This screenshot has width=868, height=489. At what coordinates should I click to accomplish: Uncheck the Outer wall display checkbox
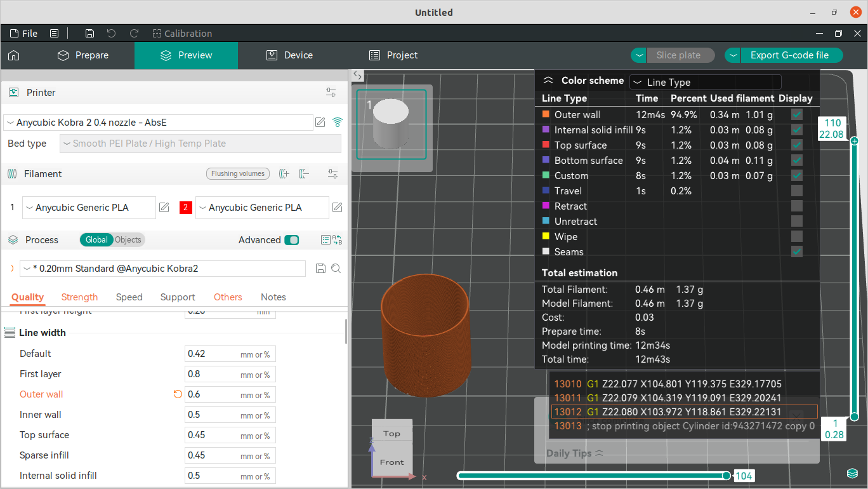(x=797, y=115)
